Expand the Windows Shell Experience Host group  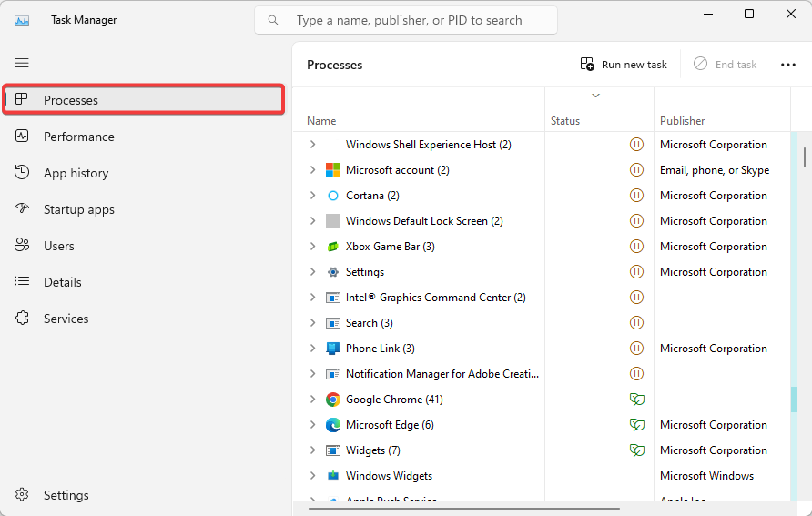(312, 145)
